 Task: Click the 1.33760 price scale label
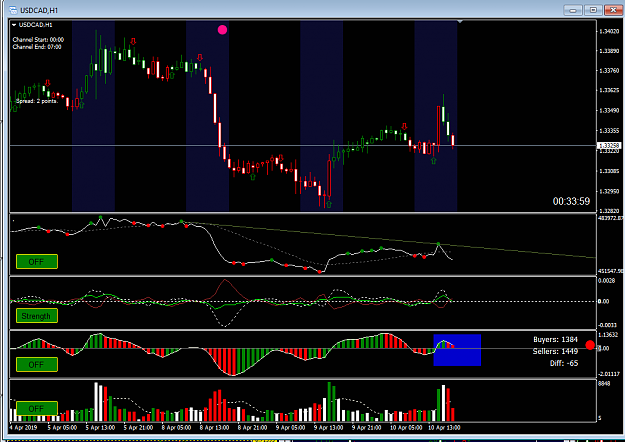609,71
